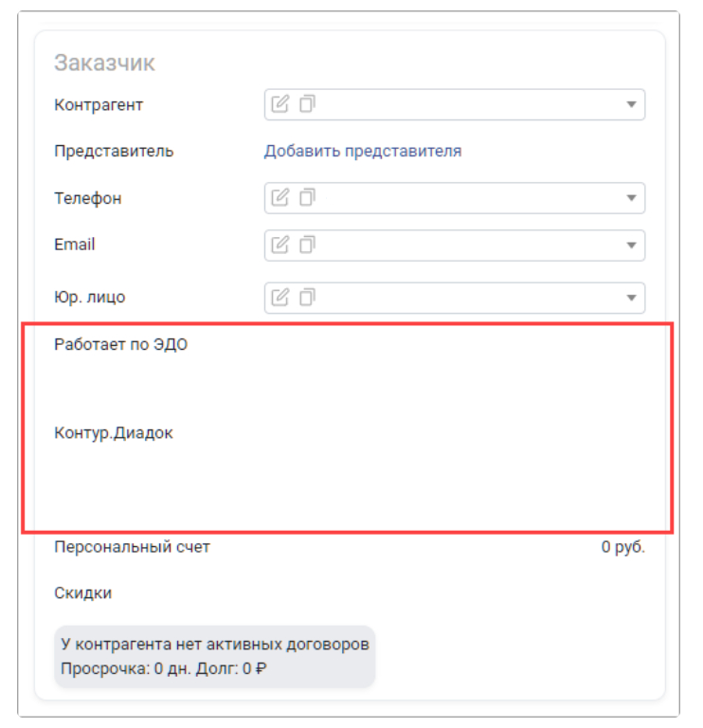Copy the Email value with the copy icon
The width and height of the screenshot is (703, 728).
(306, 245)
